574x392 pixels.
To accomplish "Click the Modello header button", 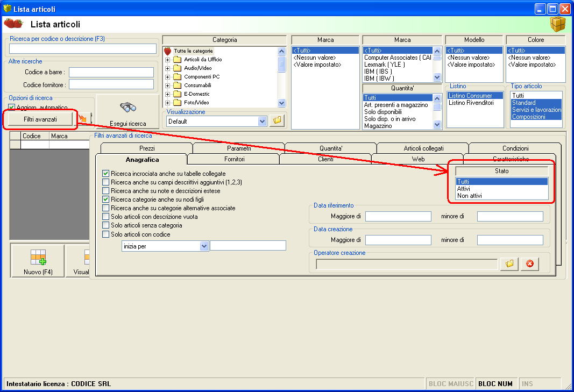I will [x=474, y=40].
